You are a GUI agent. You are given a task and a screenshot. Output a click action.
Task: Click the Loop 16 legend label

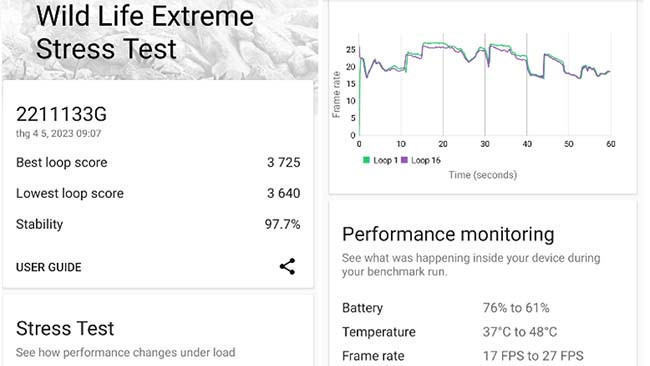[x=426, y=160]
